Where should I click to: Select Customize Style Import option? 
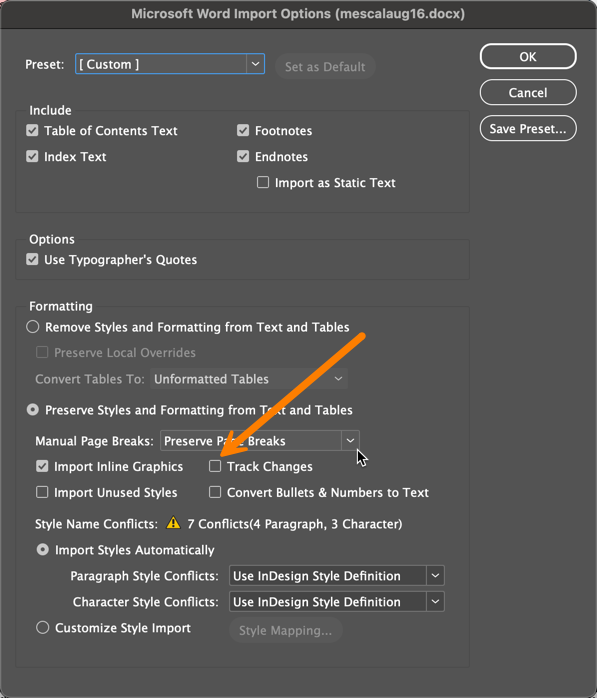tap(42, 628)
